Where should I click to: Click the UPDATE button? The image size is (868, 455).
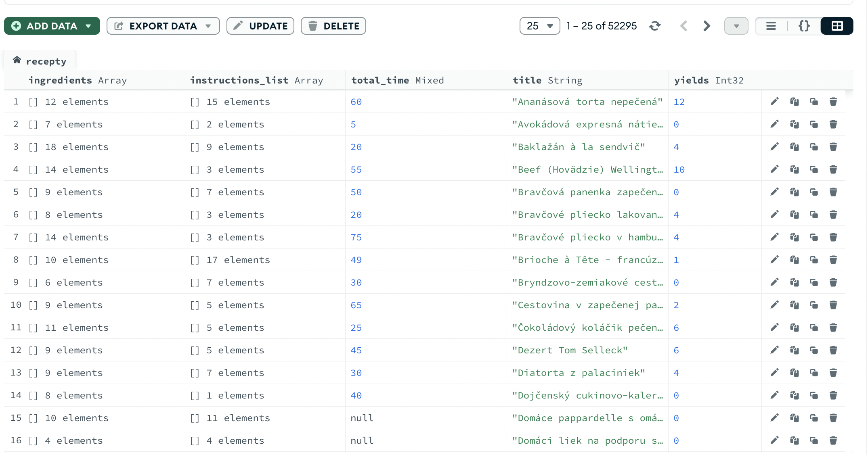260,26
